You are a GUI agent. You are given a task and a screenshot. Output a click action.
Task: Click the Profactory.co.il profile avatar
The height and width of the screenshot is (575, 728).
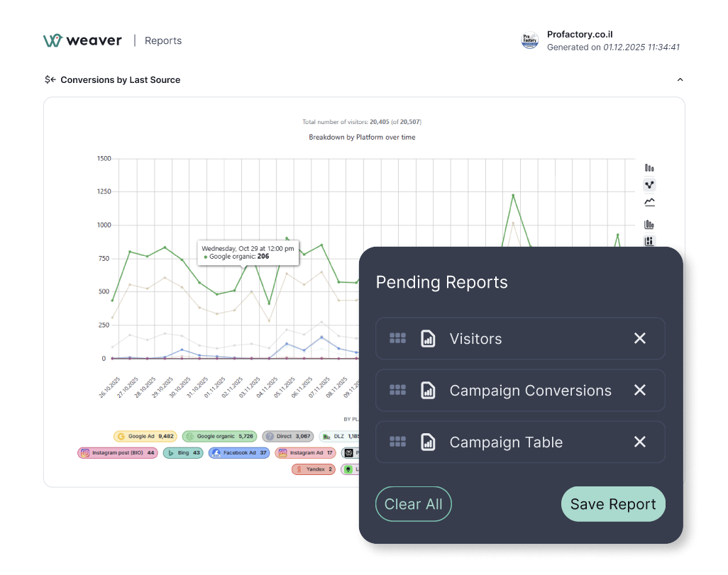point(529,40)
